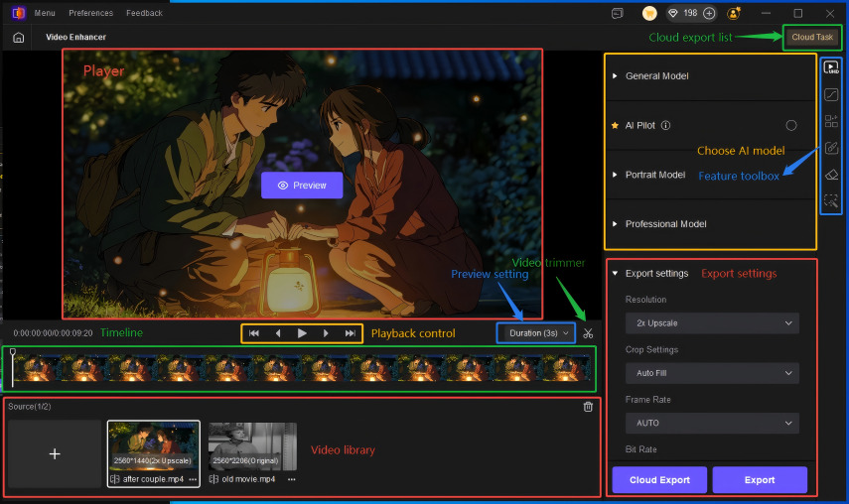Open the Resolution 2x Upscale dropdown
Viewport: 849px width, 504px height.
tap(712, 323)
